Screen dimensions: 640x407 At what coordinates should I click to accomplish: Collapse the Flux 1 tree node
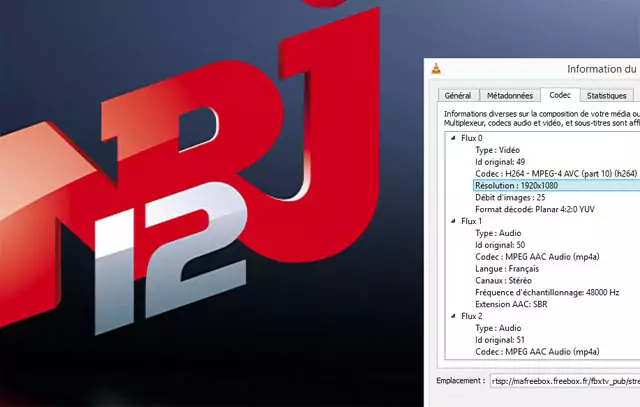tap(453, 221)
